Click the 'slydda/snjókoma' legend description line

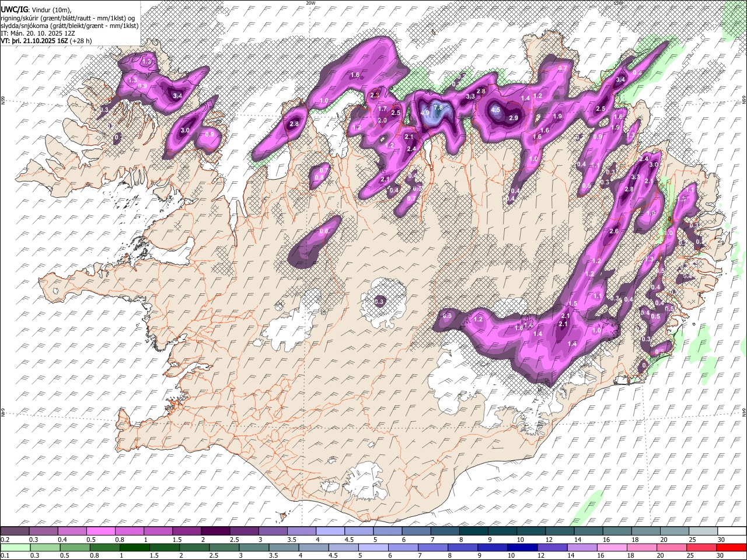pyautogui.click(x=69, y=26)
